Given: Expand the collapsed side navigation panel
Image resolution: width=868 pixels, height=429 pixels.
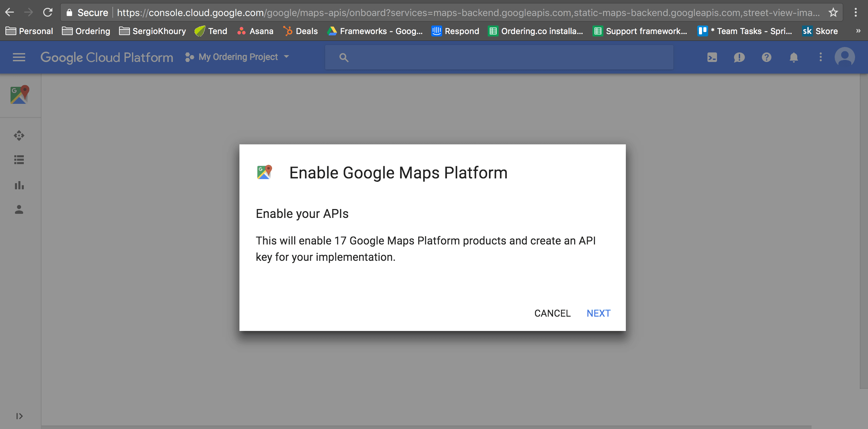Looking at the screenshot, I should pyautogui.click(x=19, y=416).
